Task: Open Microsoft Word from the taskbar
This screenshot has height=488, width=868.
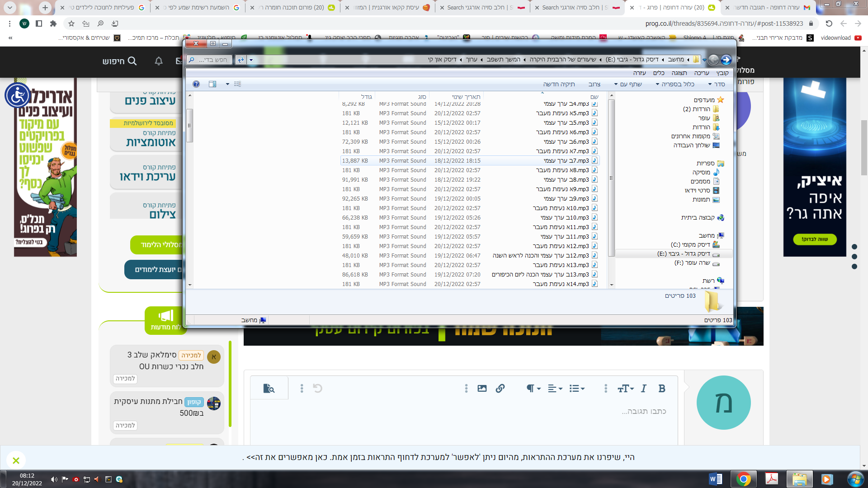Action: coord(716,479)
